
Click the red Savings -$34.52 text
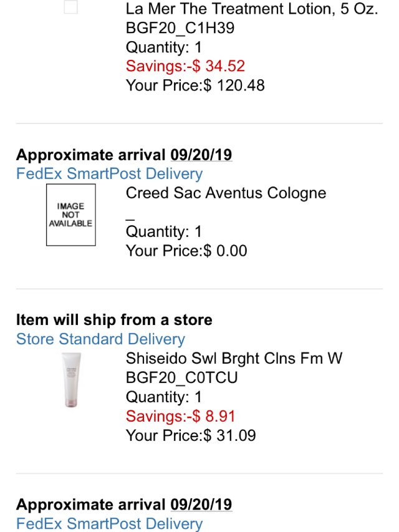pyautogui.click(x=185, y=66)
